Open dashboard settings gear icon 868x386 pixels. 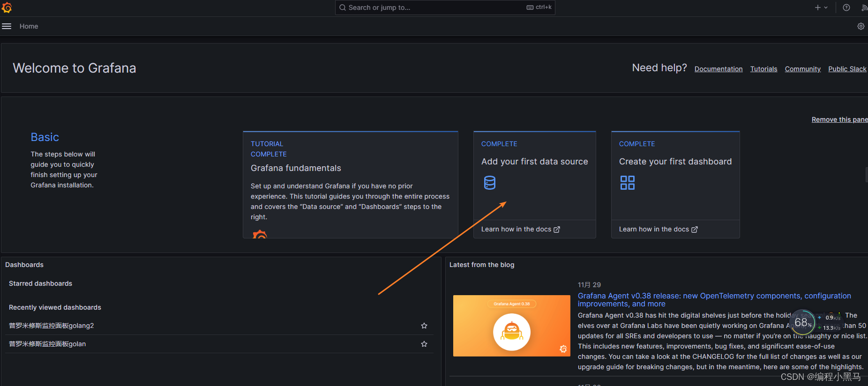[x=861, y=26]
